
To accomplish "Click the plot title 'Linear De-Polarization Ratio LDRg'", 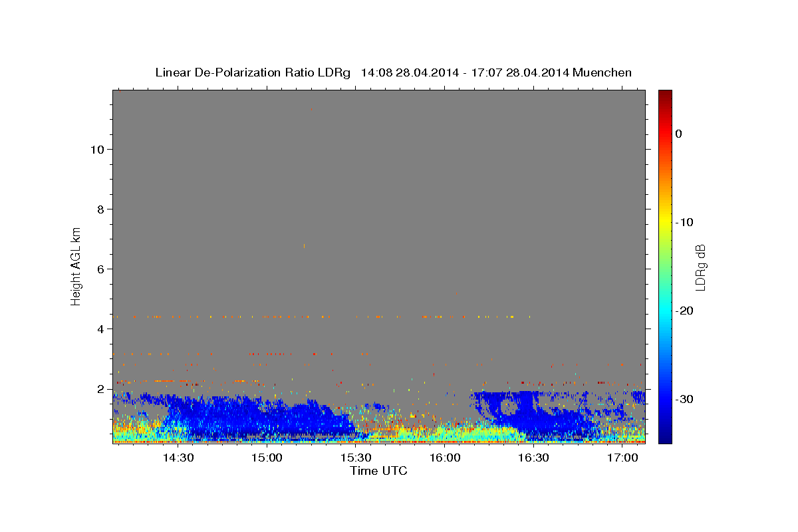I will (252, 72).
